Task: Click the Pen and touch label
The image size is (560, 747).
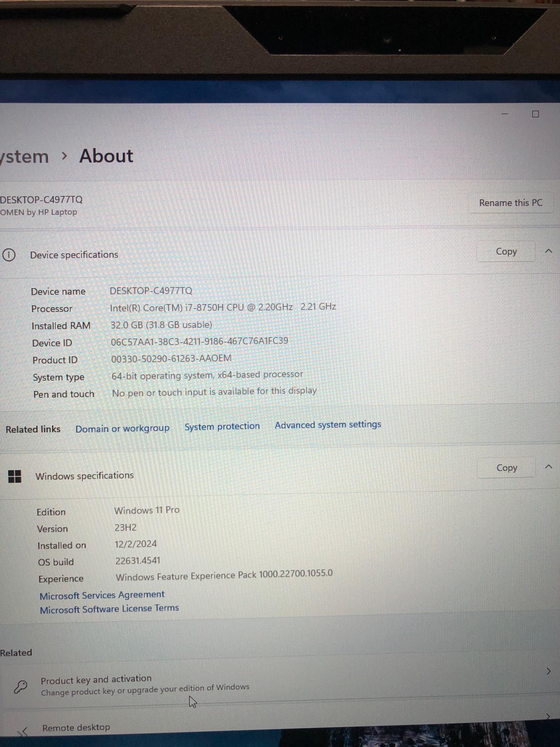Action: point(64,394)
